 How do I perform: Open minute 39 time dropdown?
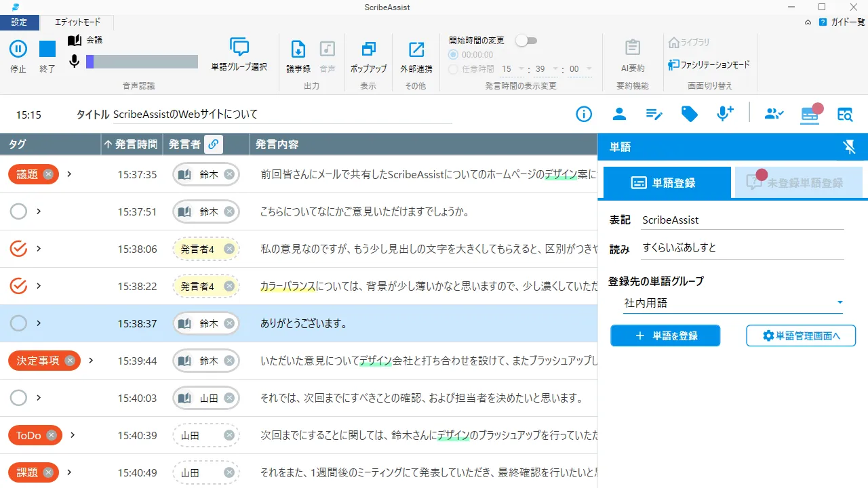547,68
